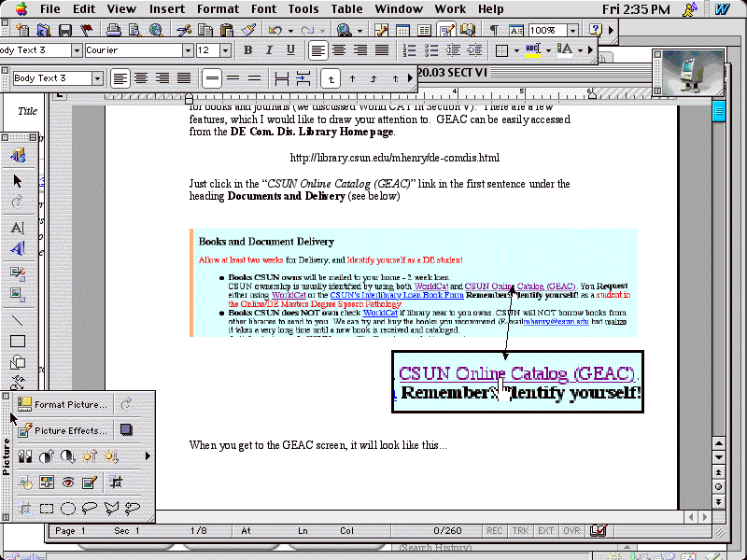The width and height of the screenshot is (747, 560).
Task: Choose the oval marquee selection tool
Action: click(x=68, y=509)
